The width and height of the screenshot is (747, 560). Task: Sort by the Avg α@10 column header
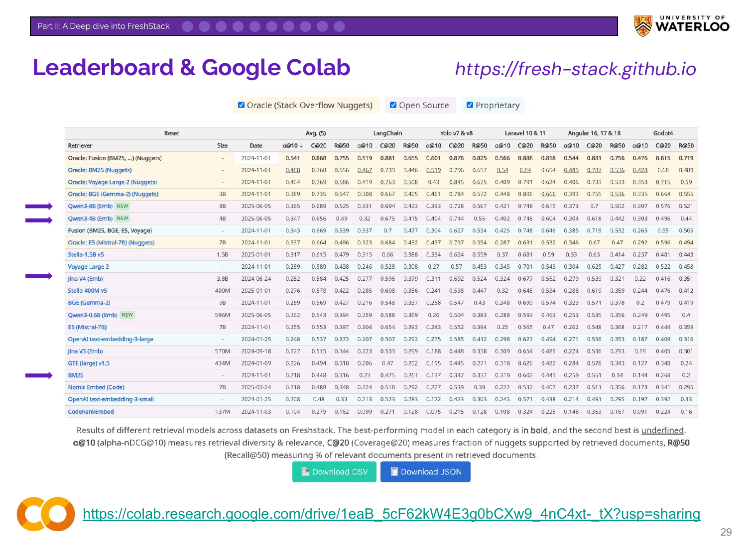click(292, 146)
